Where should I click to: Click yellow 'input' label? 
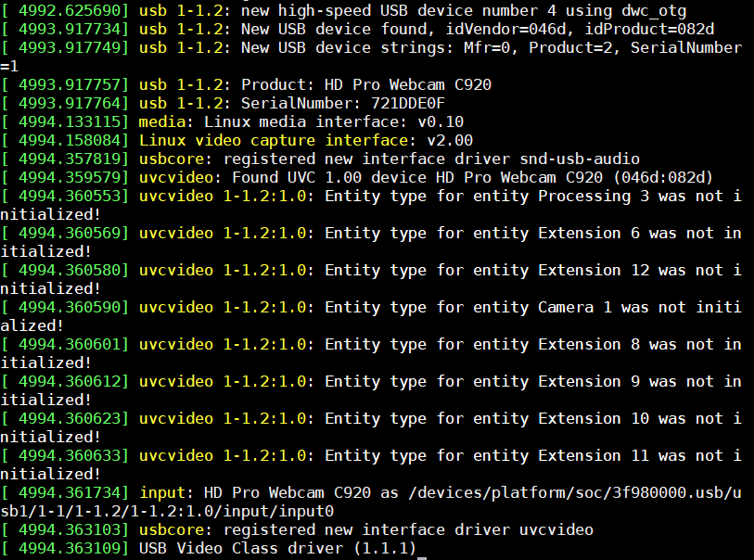162,493
